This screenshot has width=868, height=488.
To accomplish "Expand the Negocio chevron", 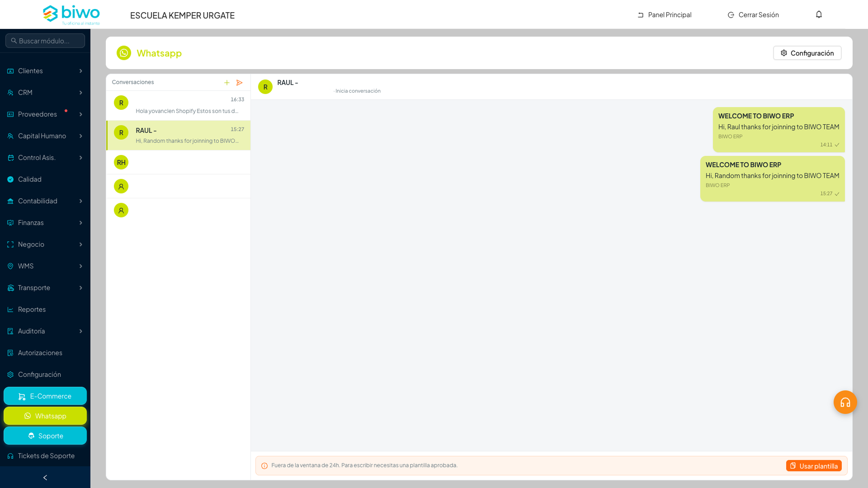I will point(81,244).
